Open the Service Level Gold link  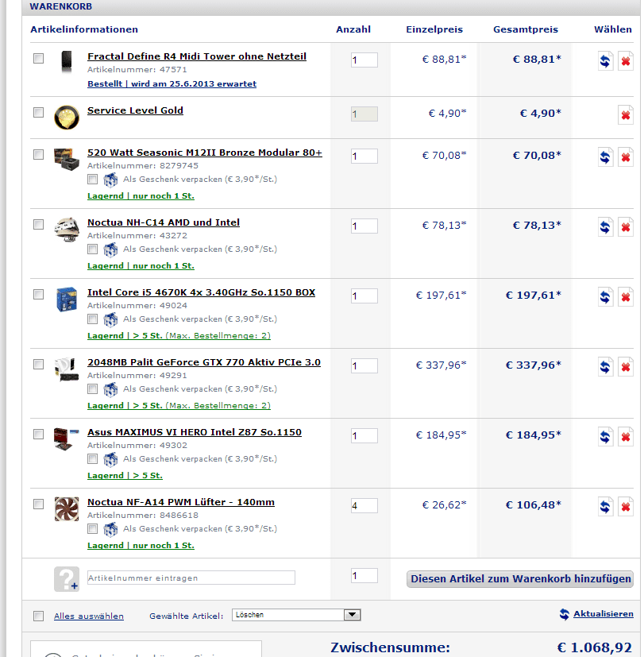135,110
